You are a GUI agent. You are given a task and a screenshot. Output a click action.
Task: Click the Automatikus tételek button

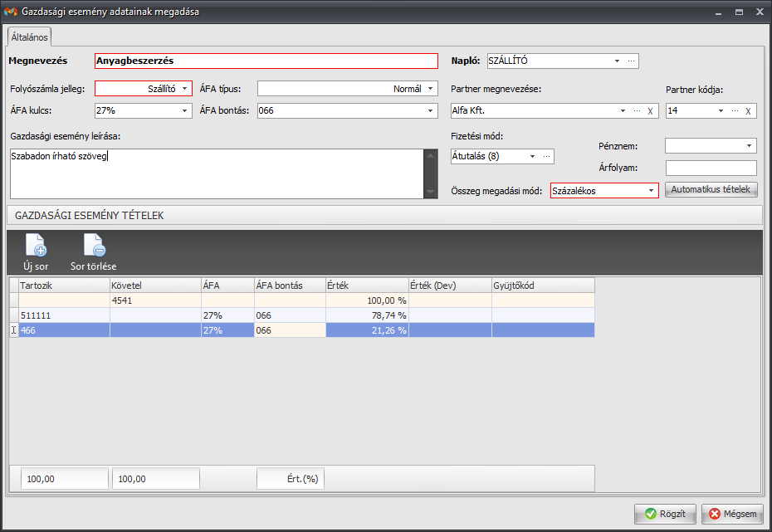click(x=711, y=190)
